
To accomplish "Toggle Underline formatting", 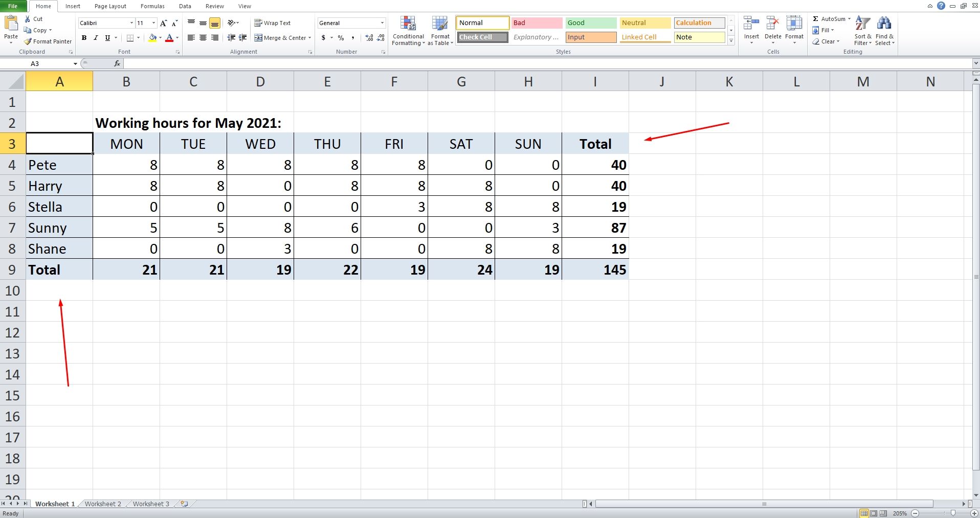I will point(107,38).
